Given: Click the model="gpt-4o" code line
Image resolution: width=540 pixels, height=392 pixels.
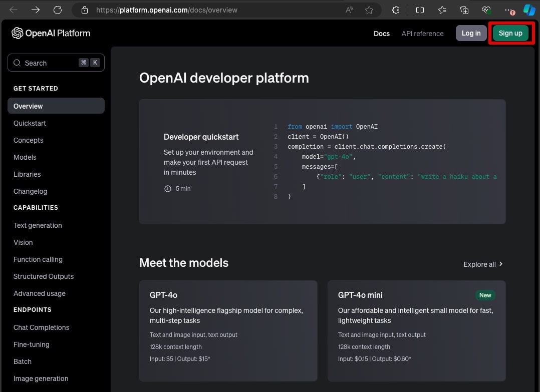Looking at the screenshot, I should [329, 157].
